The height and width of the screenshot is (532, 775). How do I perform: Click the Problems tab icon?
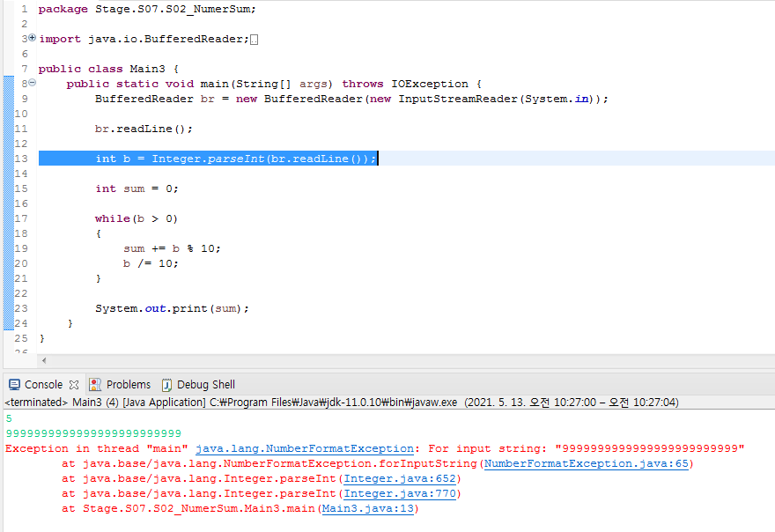tap(95, 385)
